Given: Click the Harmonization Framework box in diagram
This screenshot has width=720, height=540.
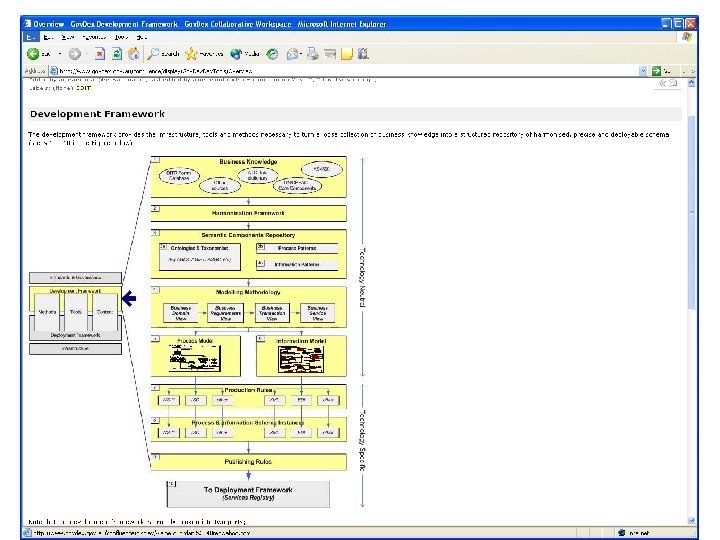Looking at the screenshot, I should click(248, 213).
